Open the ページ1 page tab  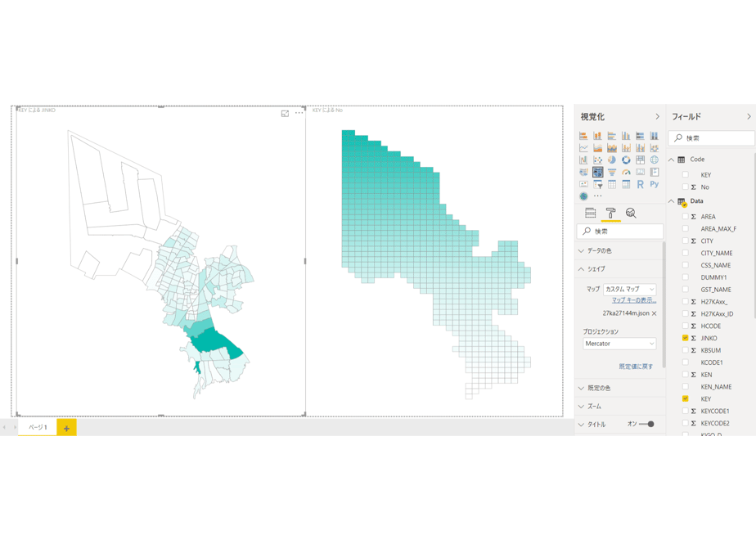(x=38, y=427)
